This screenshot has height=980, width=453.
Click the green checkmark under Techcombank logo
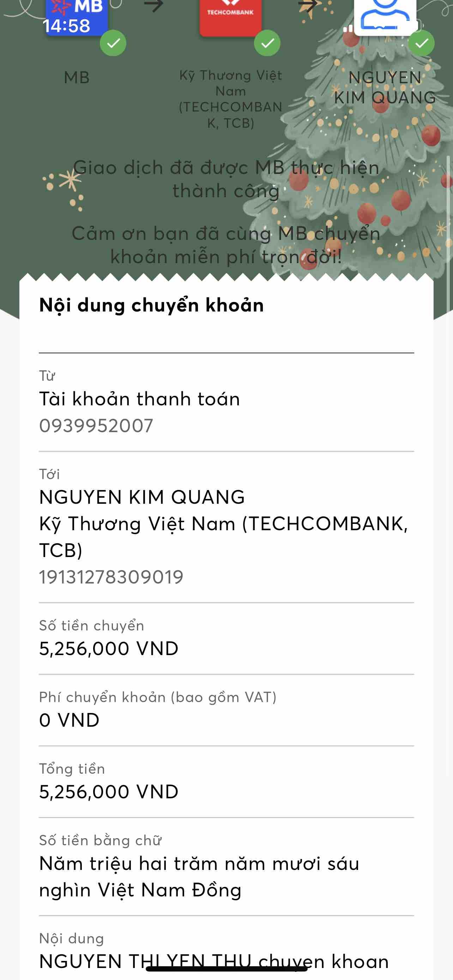tap(267, 43)
